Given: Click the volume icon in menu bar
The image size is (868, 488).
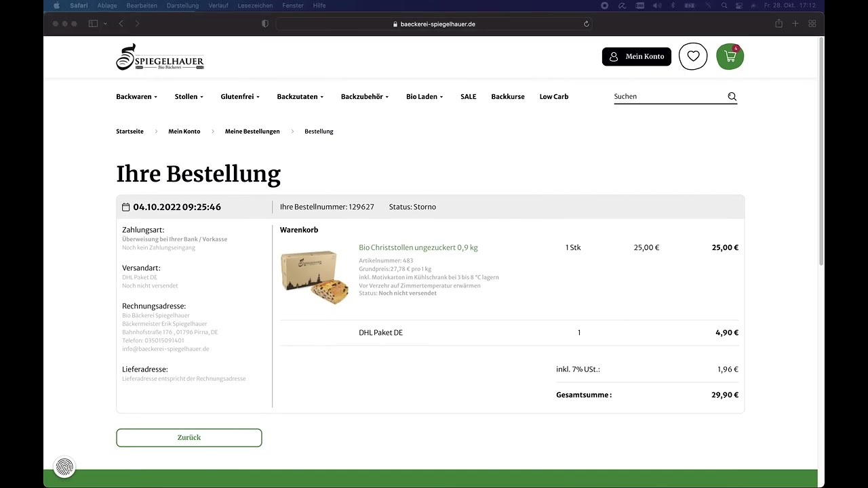Looking at the screenshot, I should tap(656, 5).
